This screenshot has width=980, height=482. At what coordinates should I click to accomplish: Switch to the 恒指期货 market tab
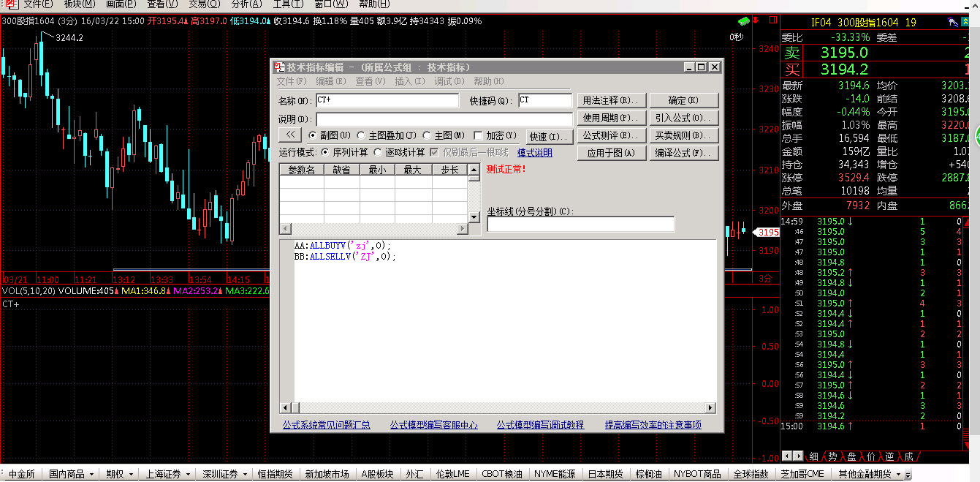tap(275, 474)
